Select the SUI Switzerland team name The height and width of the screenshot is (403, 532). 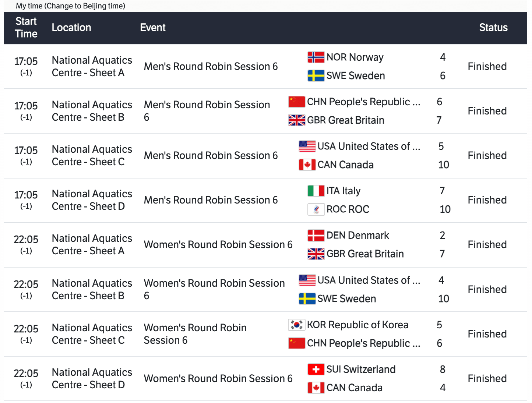pos(361,369)
